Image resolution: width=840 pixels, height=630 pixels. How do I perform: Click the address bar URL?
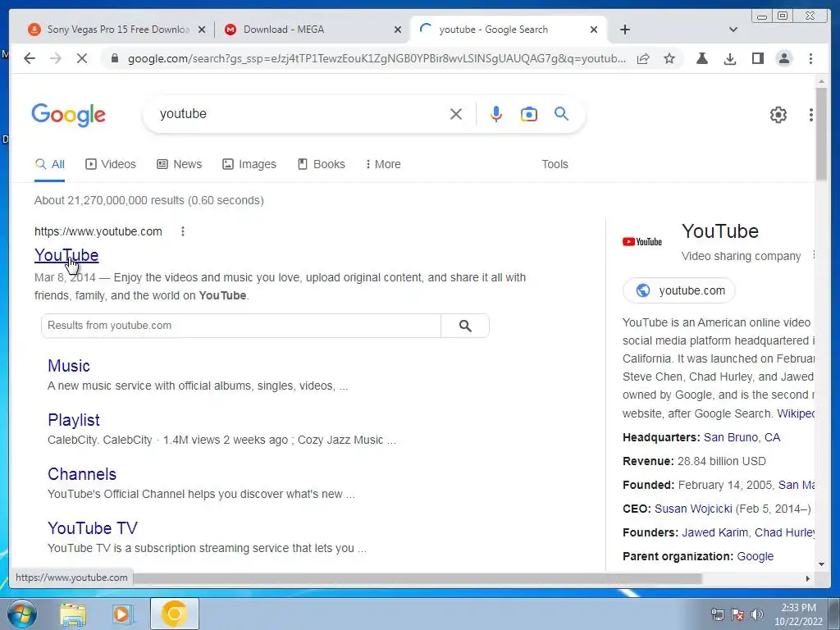[x=376, y=58]
